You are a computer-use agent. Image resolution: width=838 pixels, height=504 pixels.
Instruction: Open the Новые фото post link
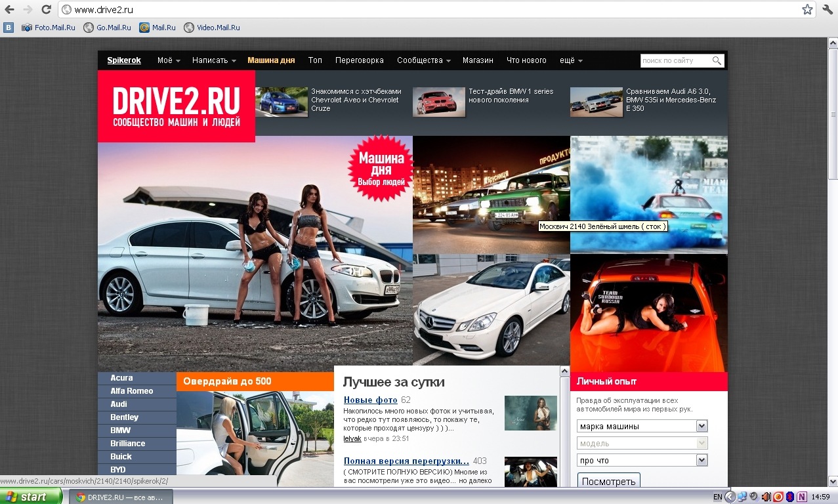click(x=371, y=400)
